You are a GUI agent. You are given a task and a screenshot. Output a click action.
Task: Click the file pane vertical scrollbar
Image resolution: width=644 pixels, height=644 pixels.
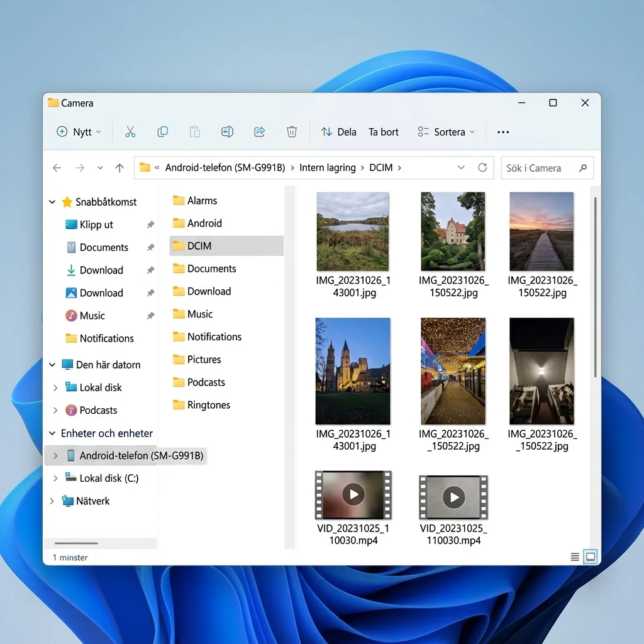[x=595, y=287]
